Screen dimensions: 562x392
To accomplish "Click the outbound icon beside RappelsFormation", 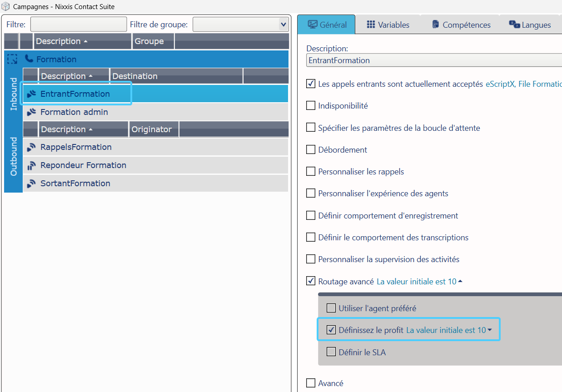I will 31,147.
